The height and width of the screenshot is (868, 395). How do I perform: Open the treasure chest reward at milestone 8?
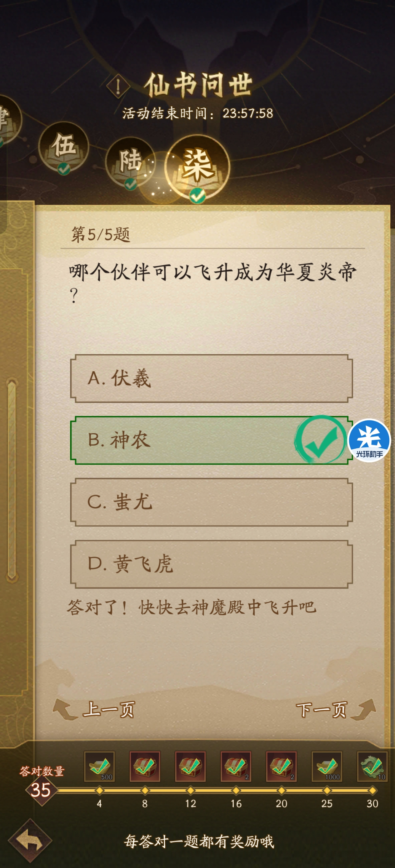click(145, 766)
